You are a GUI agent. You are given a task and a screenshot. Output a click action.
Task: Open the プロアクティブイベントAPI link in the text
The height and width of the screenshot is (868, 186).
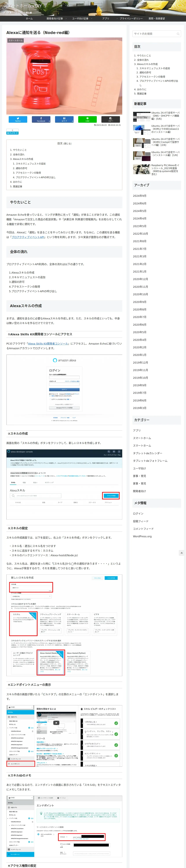tap(28, 237)
